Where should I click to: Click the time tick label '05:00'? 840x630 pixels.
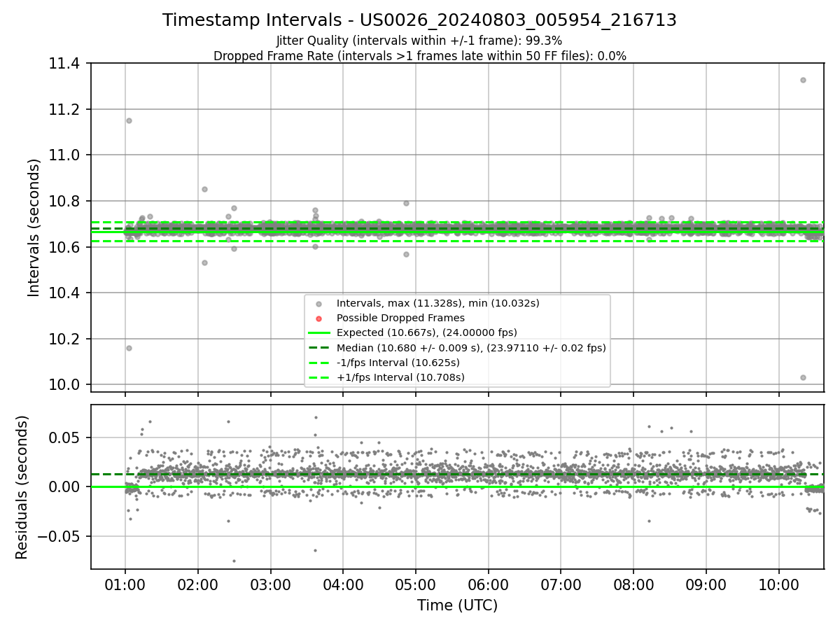(x=416, y=584)
